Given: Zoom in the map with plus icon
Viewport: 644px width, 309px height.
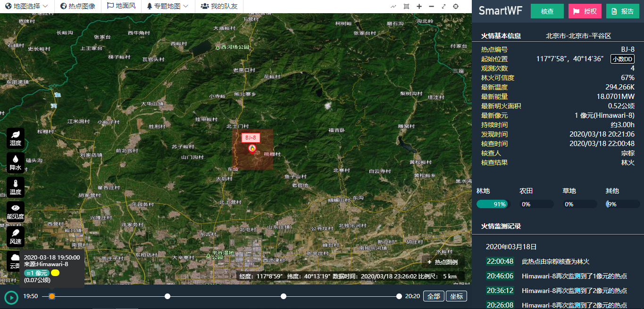Looking at the screenshot, I should tap(419, 7).
